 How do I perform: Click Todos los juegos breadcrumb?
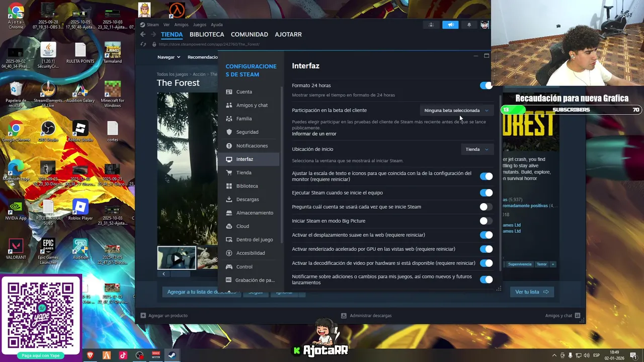tap(172, 74)
